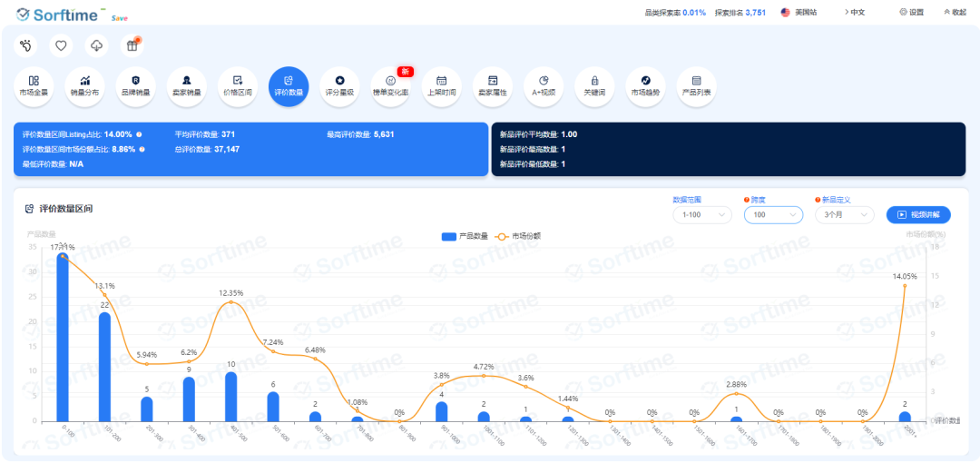Open the 上架时间 tab

point(441,86)
